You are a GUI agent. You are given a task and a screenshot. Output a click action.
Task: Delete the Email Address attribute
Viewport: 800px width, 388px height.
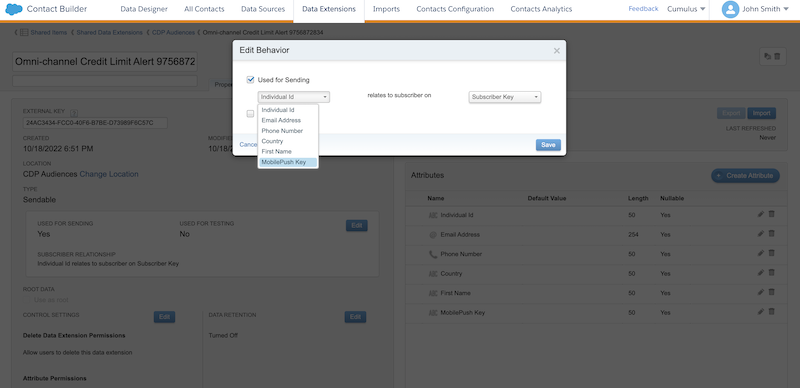point(771,234)
